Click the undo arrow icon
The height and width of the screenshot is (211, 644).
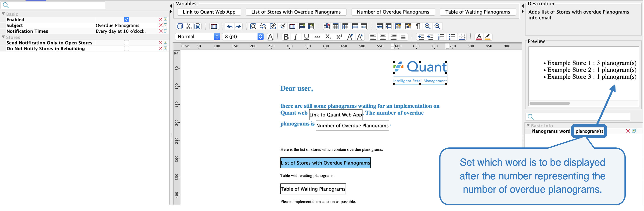pos(229,26)
